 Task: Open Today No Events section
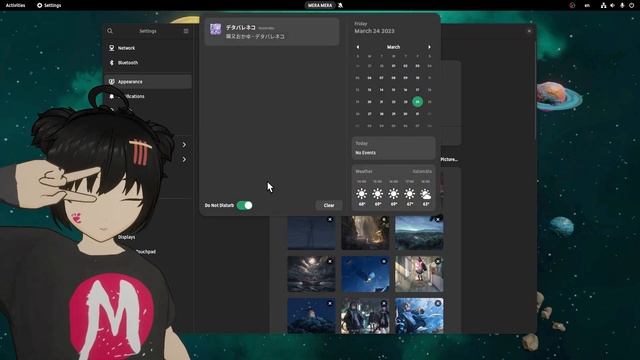pyautogui.click(x=393, y=148)
